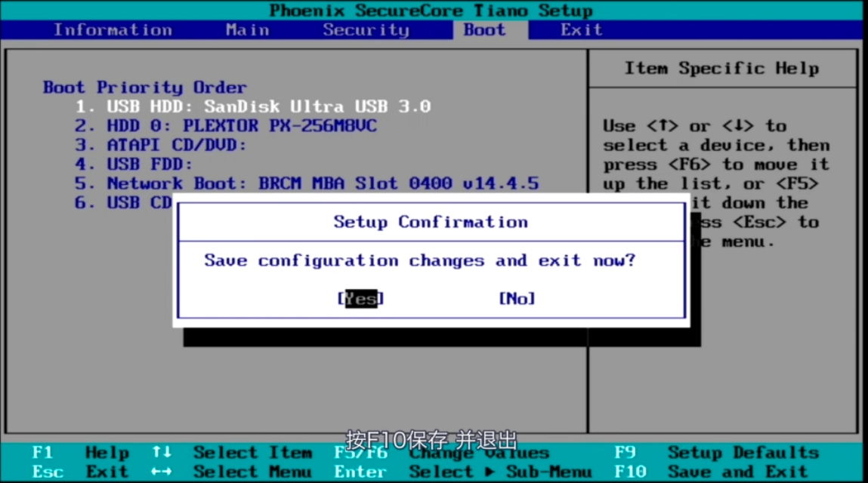This screenshot has width=868, height=483.
Task: Open the Security tab
Action: coord(366,30)
